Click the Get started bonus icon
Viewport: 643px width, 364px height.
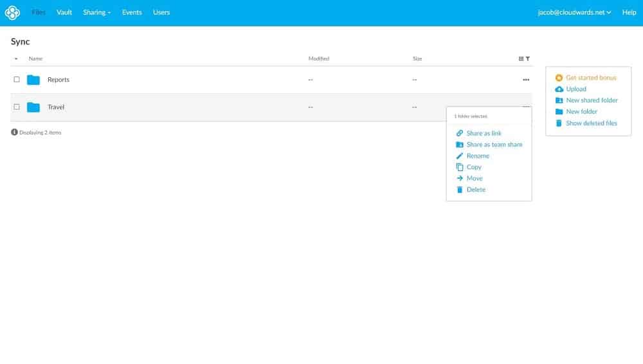(559, 78)
